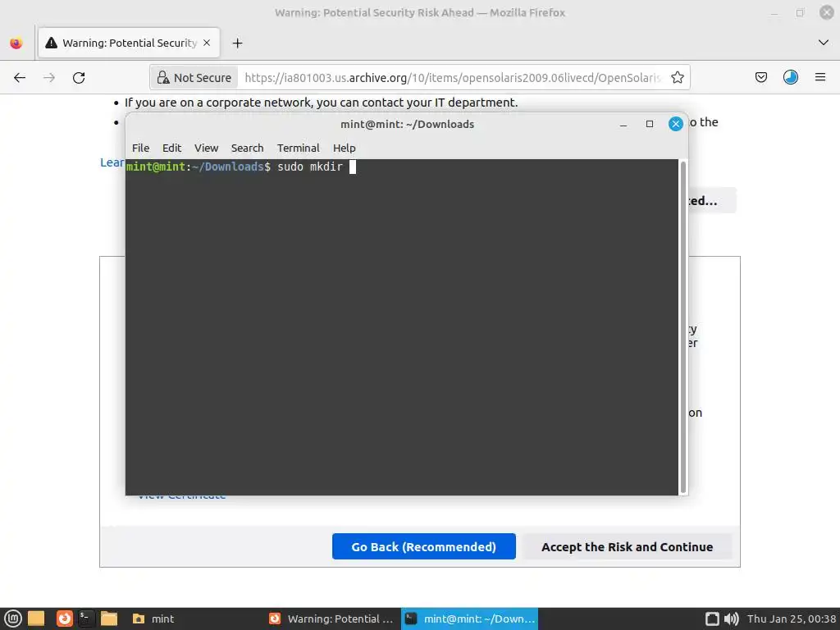Open the terminal File menu
The image size is (840, 630).
140,148
